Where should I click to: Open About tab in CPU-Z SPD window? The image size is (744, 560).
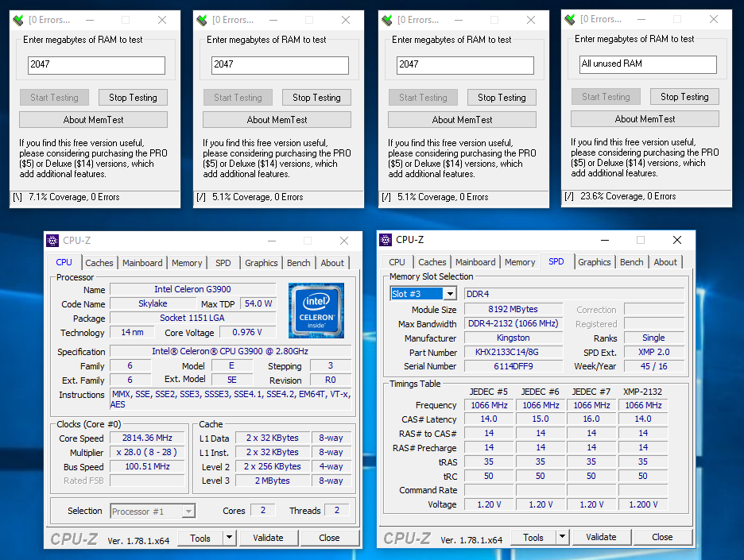(665, 262)
